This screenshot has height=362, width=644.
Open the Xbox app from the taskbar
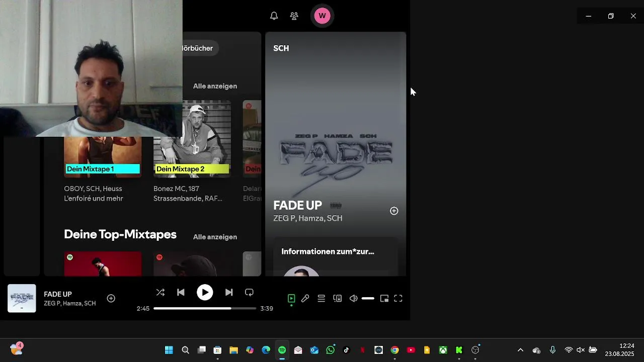(x=443, y=350)
